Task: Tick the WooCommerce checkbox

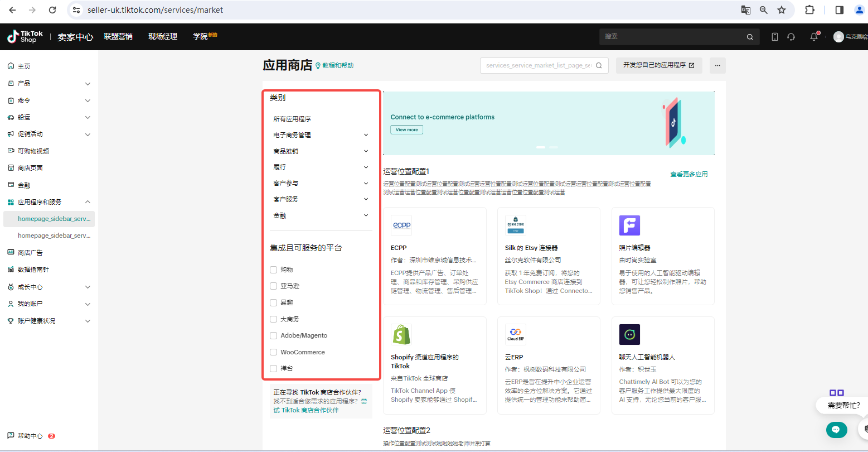Action: [273, 352]
